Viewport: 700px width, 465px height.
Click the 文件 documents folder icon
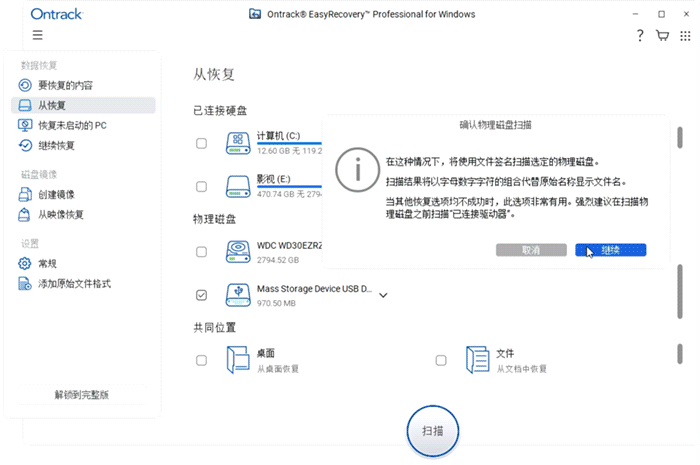pos(478,360)
